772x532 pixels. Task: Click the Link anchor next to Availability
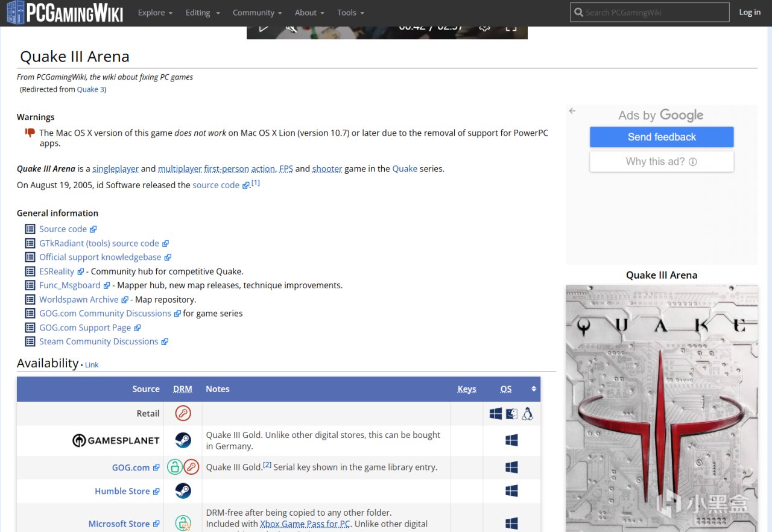point(92,365)
